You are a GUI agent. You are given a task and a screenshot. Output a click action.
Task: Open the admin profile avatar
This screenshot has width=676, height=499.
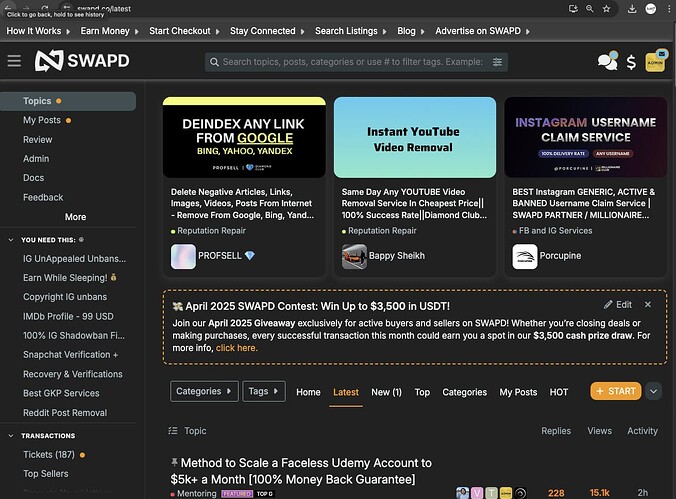click(655, 62)
